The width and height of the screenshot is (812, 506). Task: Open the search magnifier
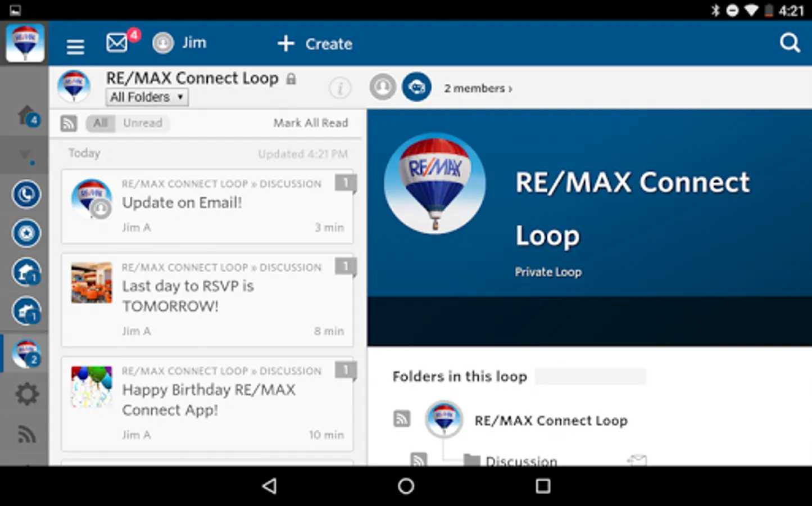click(x=790, y=43)
